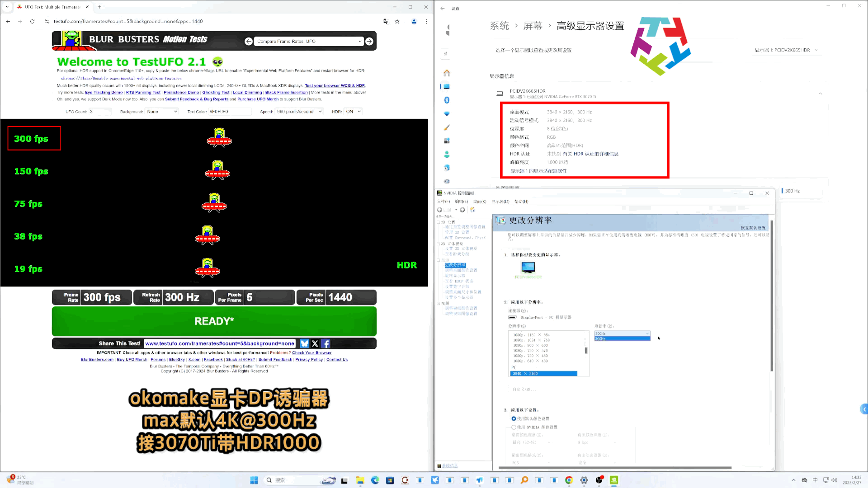Image resolution: width=868 pixels, height=488 pixels.
Task: Click NVIDIA Control Panel back button
Action: click(440, 210)
